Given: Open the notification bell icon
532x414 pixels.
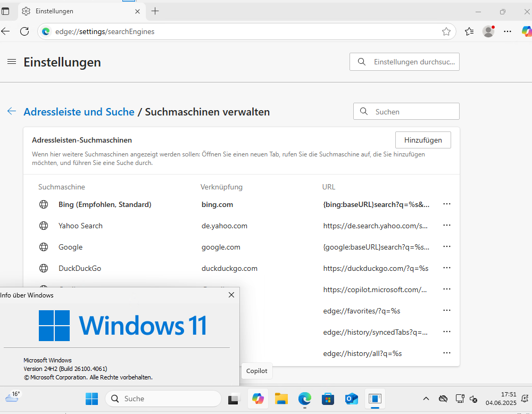Looking at the screenshot, I should (525, 398).
